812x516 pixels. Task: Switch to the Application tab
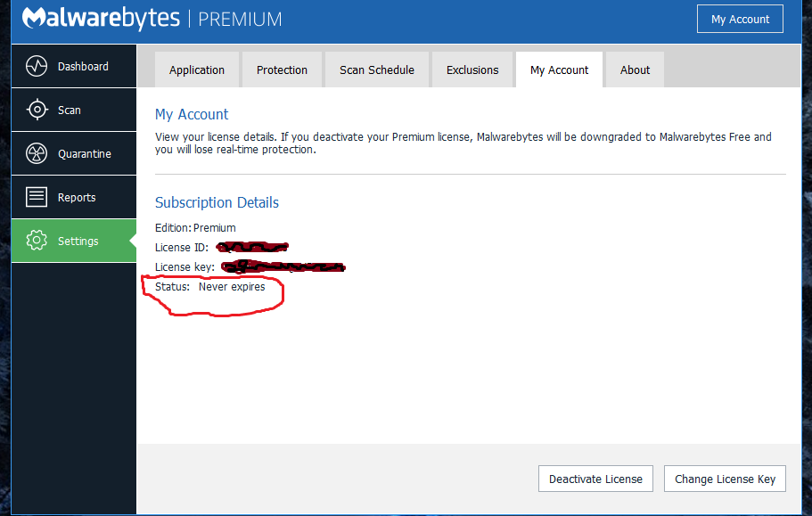pos(197,70)
